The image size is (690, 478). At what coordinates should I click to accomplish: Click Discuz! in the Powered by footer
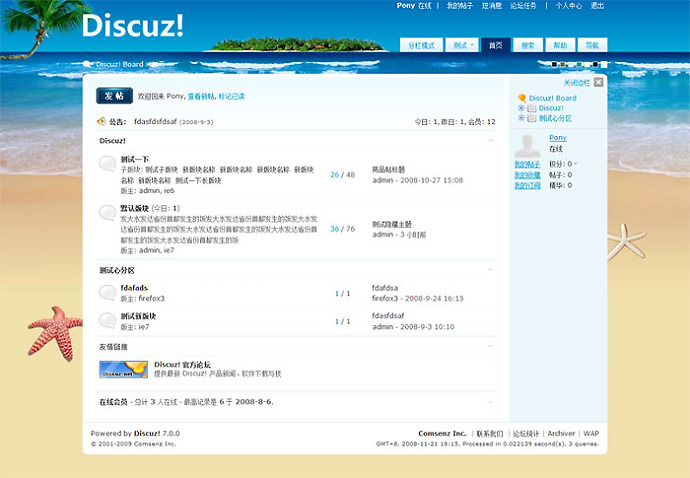pos(147,434)
